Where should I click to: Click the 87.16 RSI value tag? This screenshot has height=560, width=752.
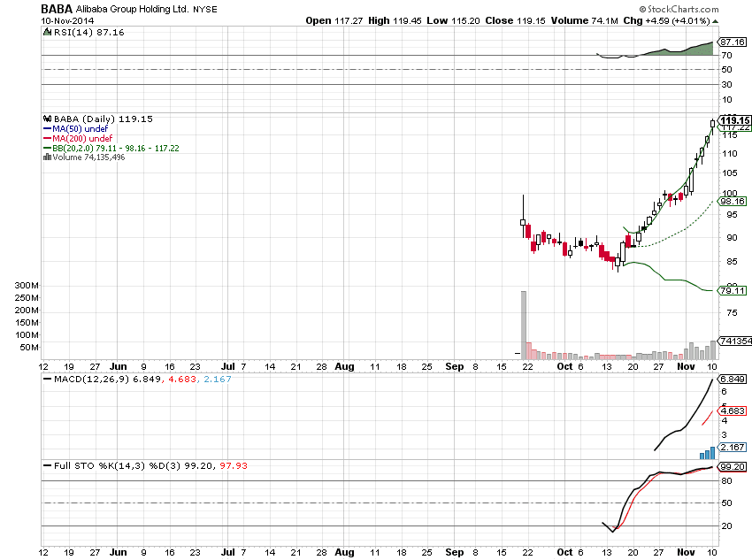[733, 42]
